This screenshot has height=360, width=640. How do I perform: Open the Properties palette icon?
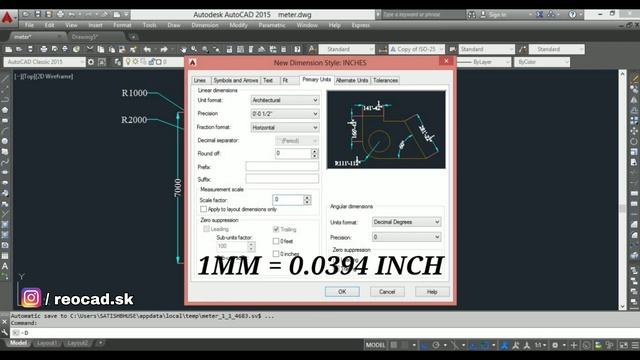[x=229, y=49]
